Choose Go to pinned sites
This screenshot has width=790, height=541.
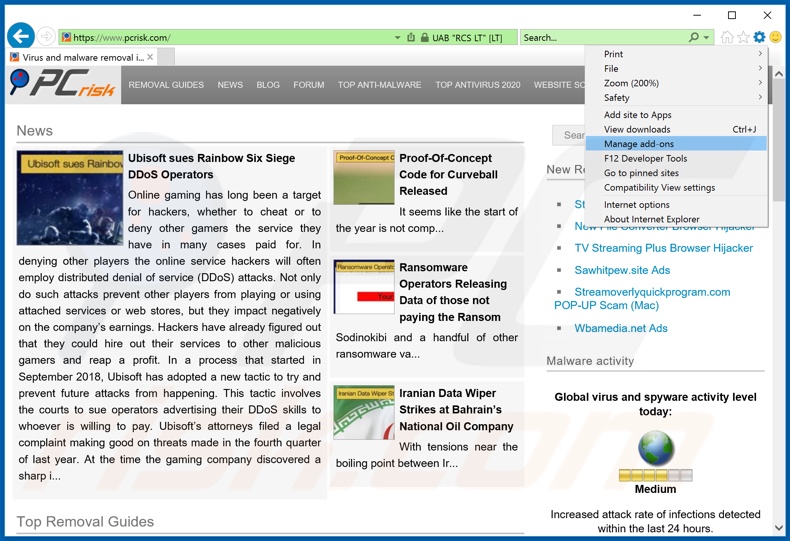click(x=676, y=173)
